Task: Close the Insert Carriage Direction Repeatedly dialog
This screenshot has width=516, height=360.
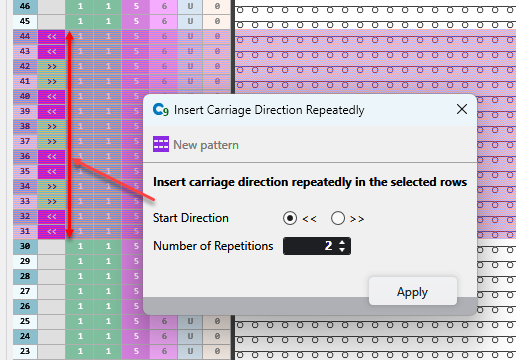Action: pyautogui.click(x=462, y=109)
